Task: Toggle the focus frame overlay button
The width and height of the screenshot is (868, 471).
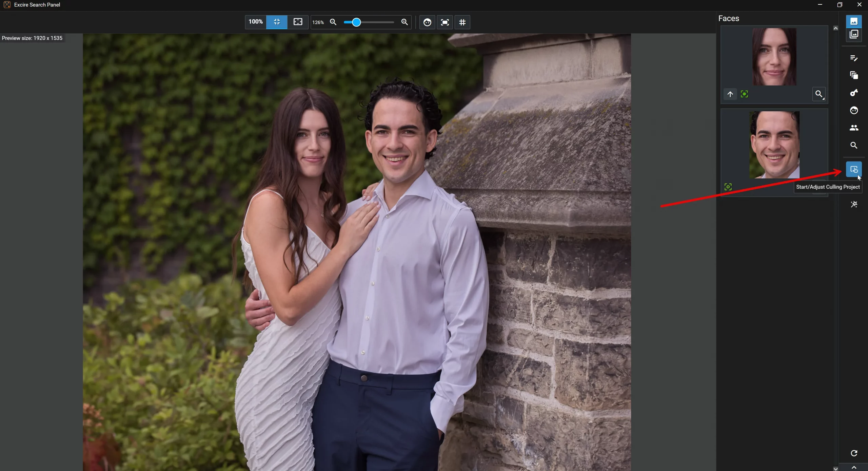Action: [x=445, y=22]
